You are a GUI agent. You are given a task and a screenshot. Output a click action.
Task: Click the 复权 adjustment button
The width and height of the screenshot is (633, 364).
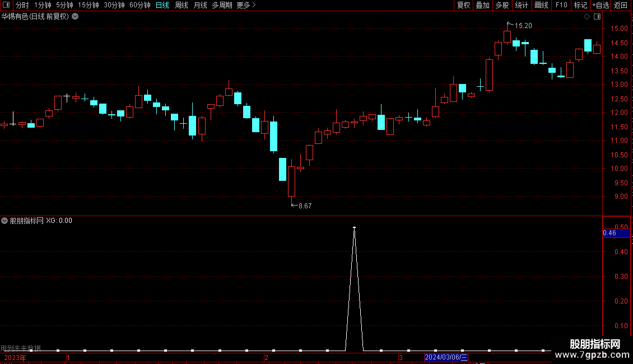pyautogui.click(x=463, y=5)
